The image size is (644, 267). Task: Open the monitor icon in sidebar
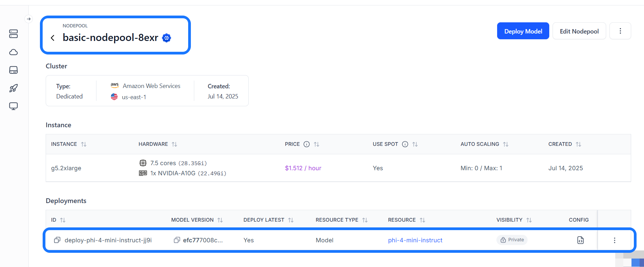point(14,106)
